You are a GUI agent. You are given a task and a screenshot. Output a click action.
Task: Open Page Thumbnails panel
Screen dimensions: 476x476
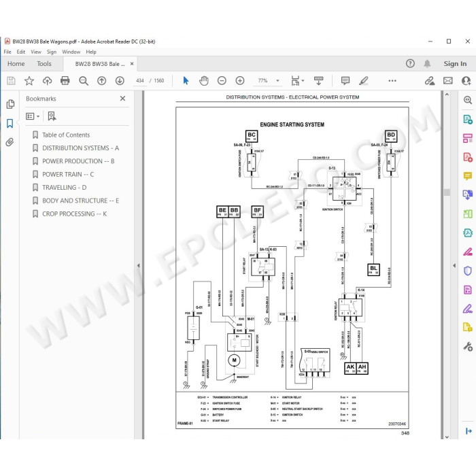click(10, 104)
